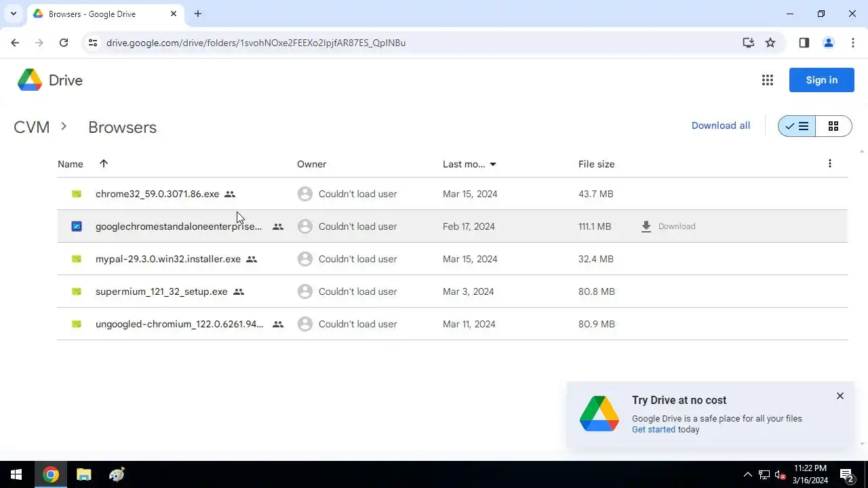Open a new browser tab
Viewport: 868px width, 488px height.
coord(197,14)
